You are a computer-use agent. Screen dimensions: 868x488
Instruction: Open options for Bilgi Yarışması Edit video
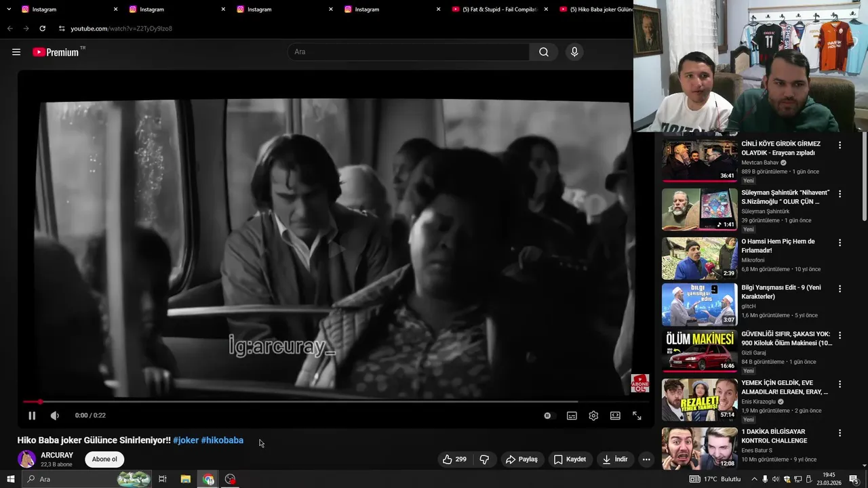(840, 289)
